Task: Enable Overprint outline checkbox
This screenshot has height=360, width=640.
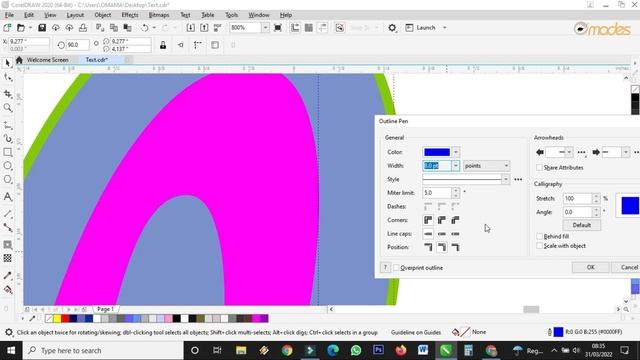Action: coord(396,268)
